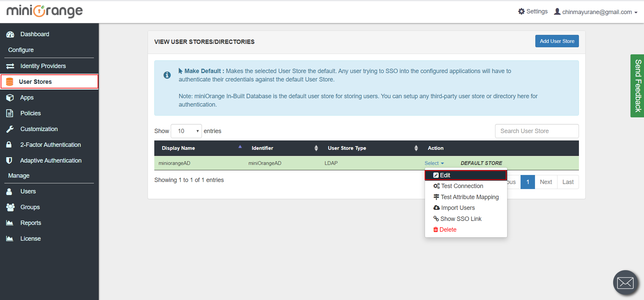Click the miniorangeAD display name cell
Image resolution: width=644 pixels, height=300 pixels.
pyautogui.click(x=174, y=163)
